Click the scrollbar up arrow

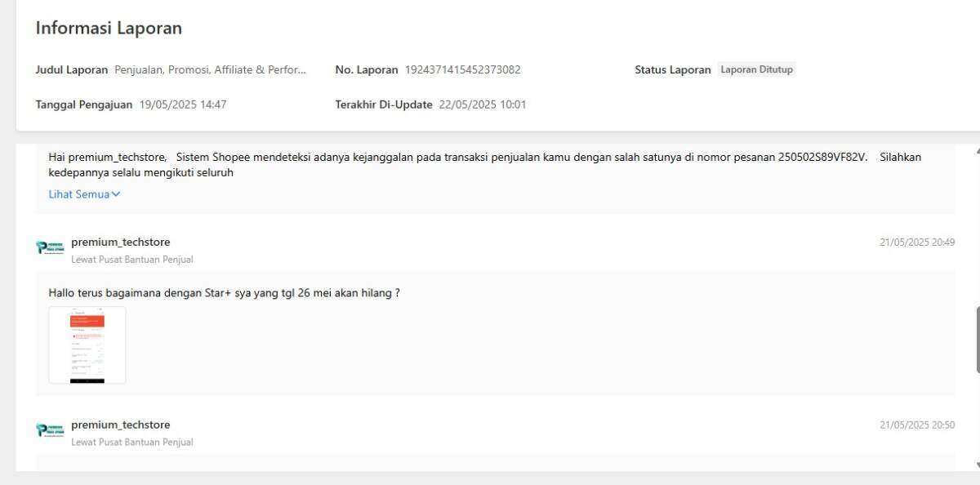click(x=978, y=151)
